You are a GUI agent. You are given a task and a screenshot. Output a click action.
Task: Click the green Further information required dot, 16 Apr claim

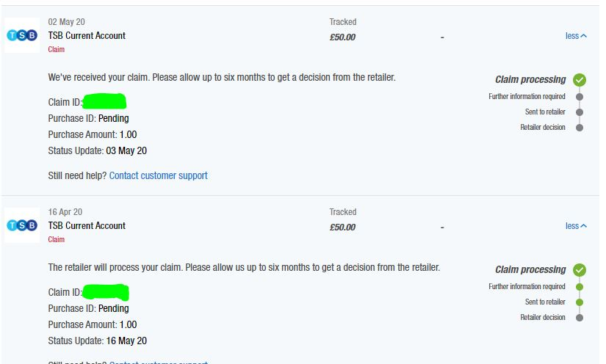click(x=580, y=287)
